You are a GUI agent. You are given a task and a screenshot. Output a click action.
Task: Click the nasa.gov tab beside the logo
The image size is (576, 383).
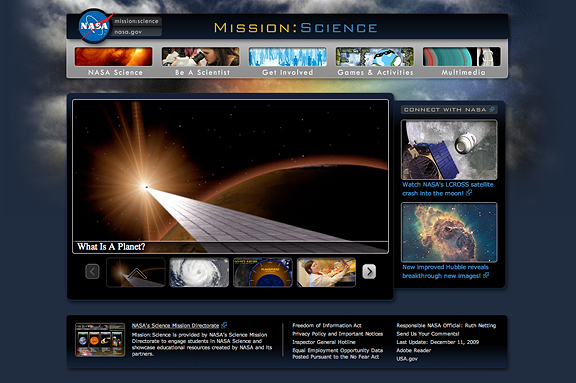[x=136, y=32]
